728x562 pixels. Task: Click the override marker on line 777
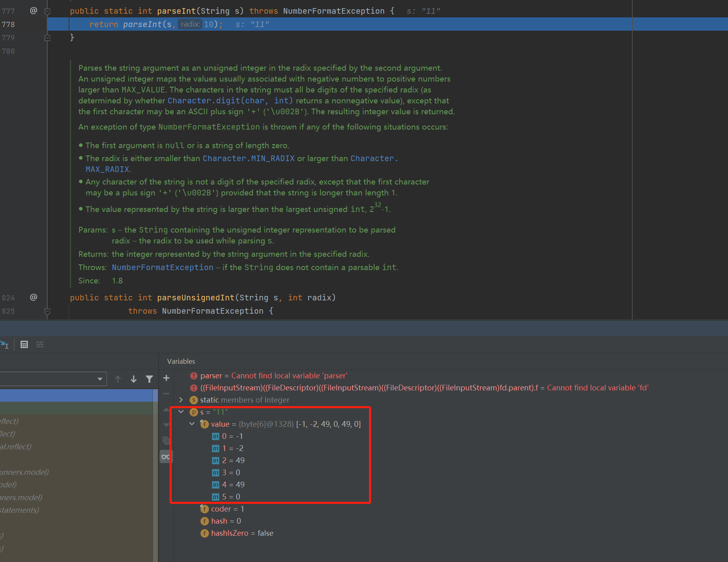tap(34, 11)
